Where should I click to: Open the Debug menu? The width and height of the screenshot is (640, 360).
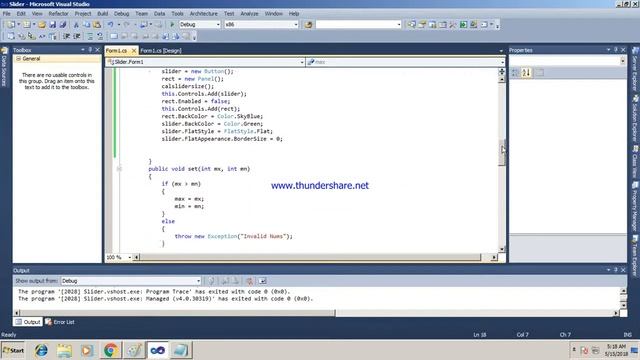point(121,13)
